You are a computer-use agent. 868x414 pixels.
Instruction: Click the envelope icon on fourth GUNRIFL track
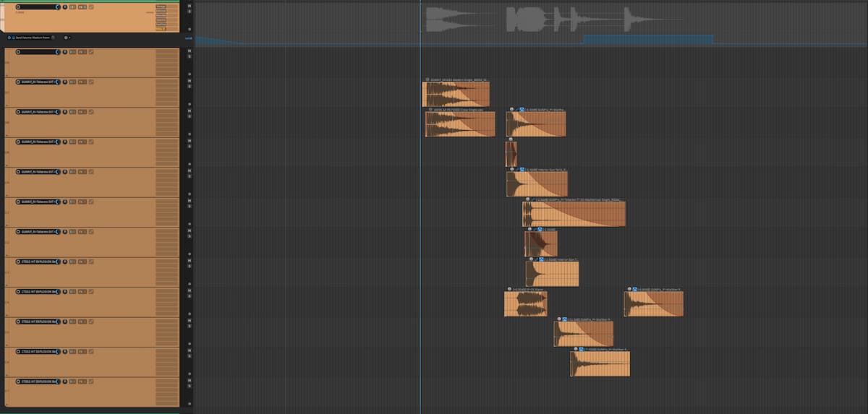(90, 172)
